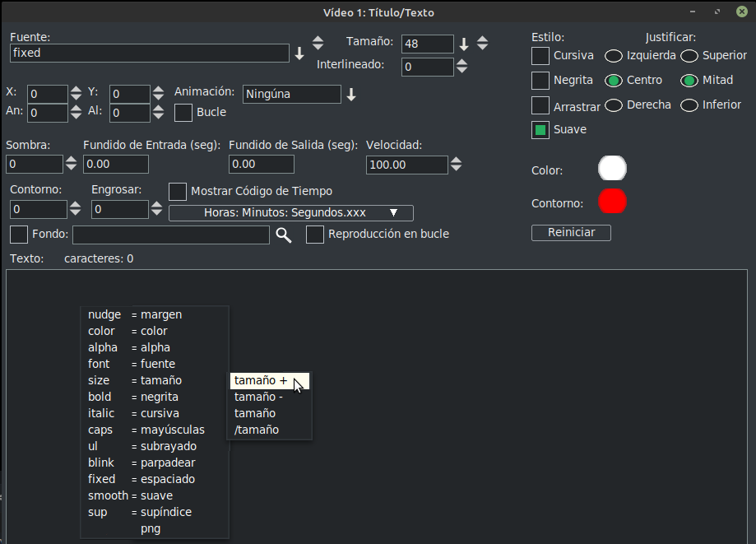Viewport: 756px width, 544px height.
Task: Open the red Contorno color swatch
Action: point(612,202)
